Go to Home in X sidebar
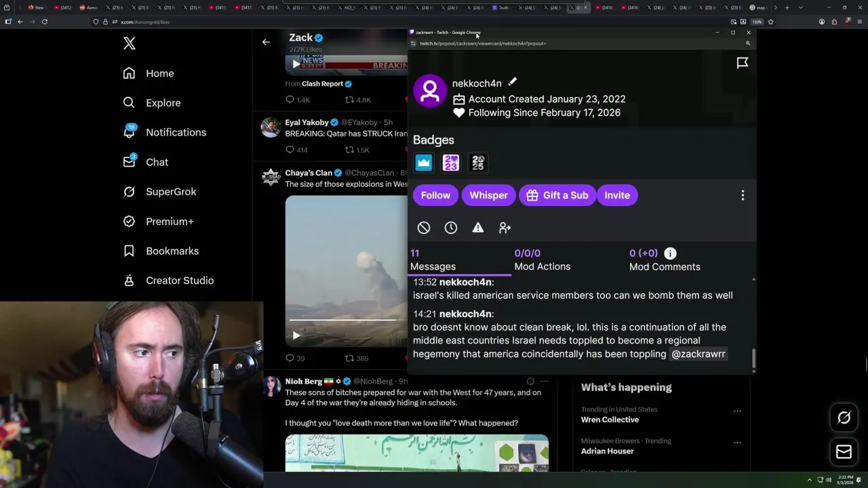Image resolution: width=868 pixels, height=488 pixels. point(160,73)
